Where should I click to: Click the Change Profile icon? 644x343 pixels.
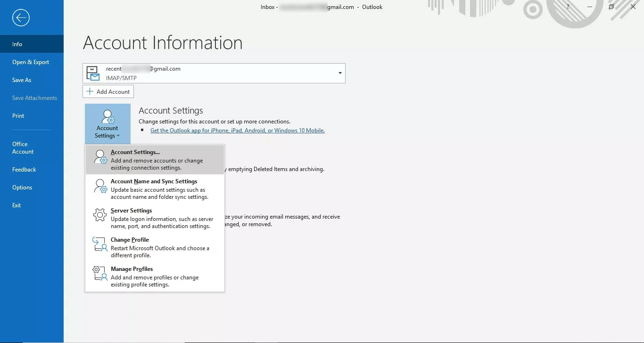tap(100, 245)
